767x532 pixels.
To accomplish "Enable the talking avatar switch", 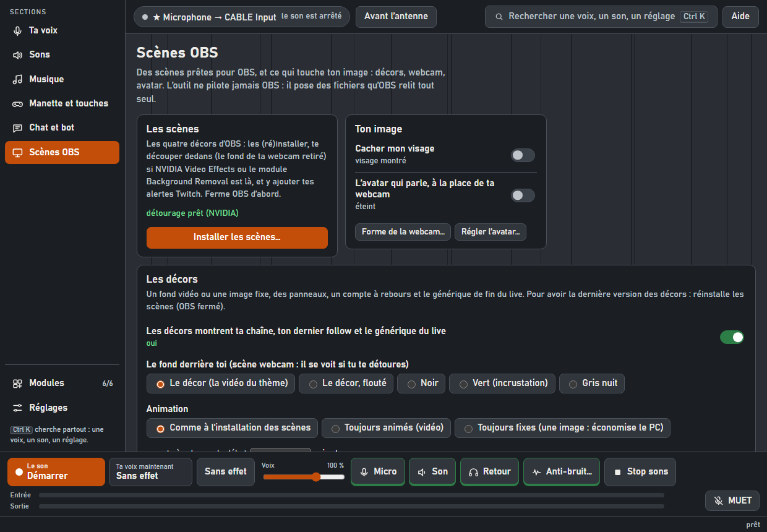I will pyautogui.click(x=523, y=195).
